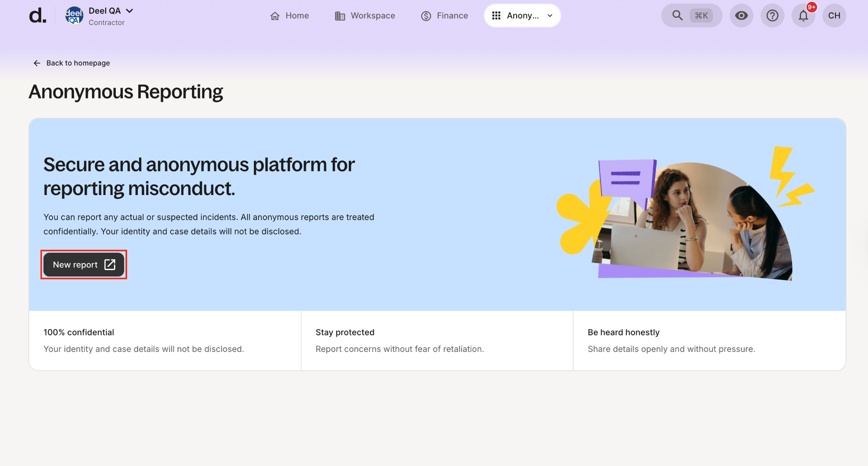Screen dimensions: 868x466
Task: Click the Home house icon
Action: (x=275, y=16)
